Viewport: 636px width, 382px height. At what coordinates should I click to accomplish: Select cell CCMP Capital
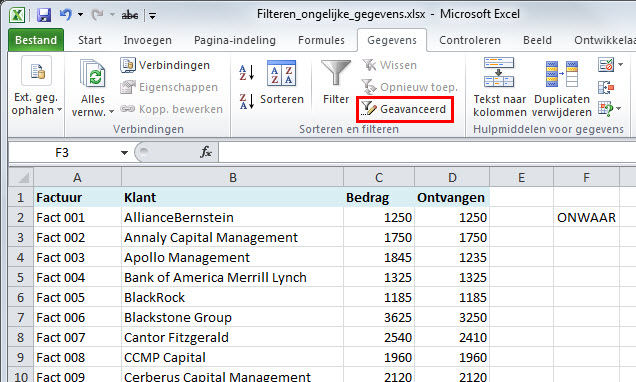tap(232, 357)
